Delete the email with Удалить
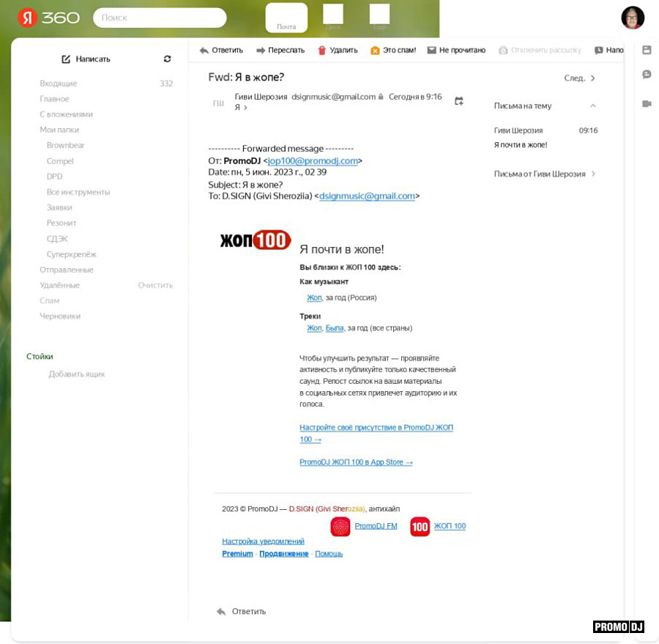 tap(338, 51)
